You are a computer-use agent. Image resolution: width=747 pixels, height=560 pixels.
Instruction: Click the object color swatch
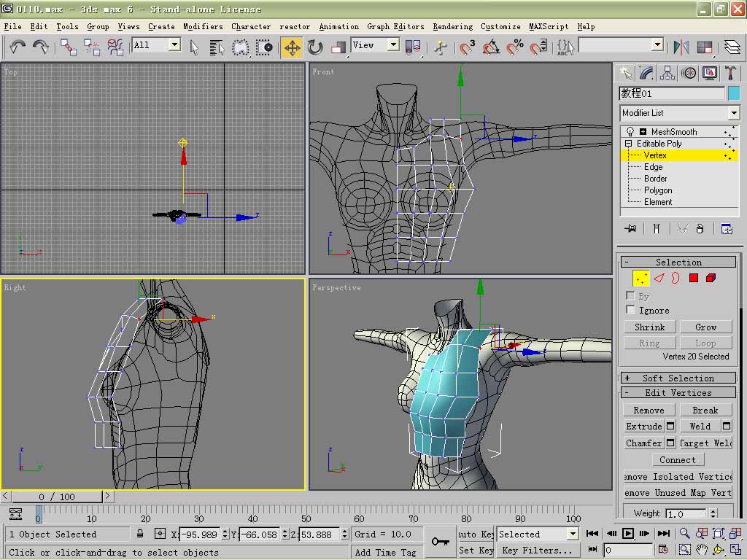point(734,93)
